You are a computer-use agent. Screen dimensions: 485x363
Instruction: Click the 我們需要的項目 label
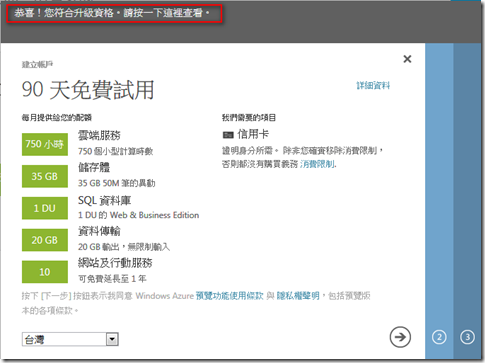[249, 117]
